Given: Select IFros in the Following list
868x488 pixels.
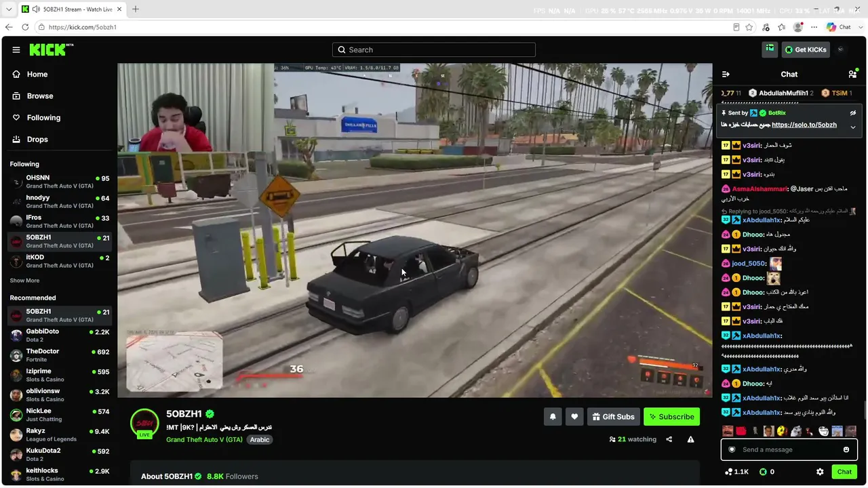Looking at the screenshot, I should click(x=58, y=221).
